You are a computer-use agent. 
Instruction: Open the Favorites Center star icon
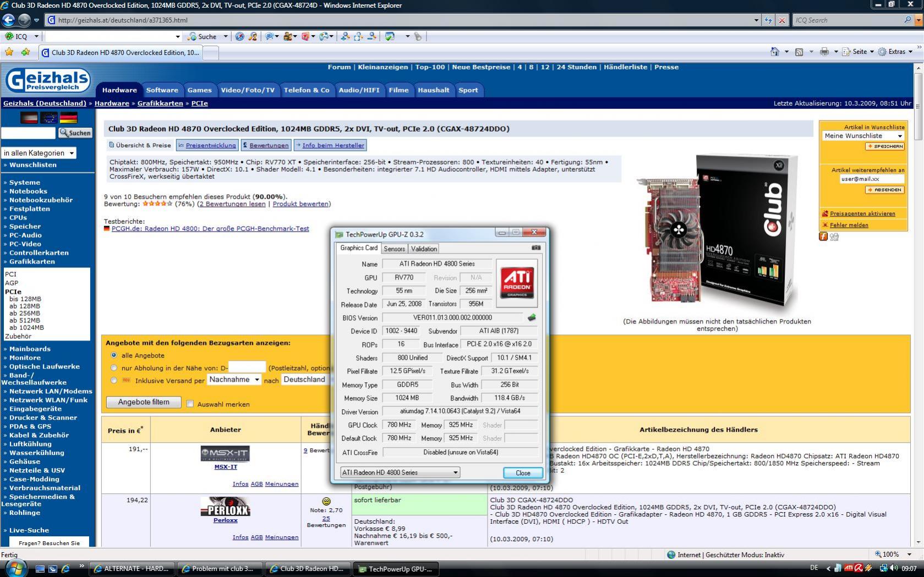pyautogui.click(x=9, y=52)
